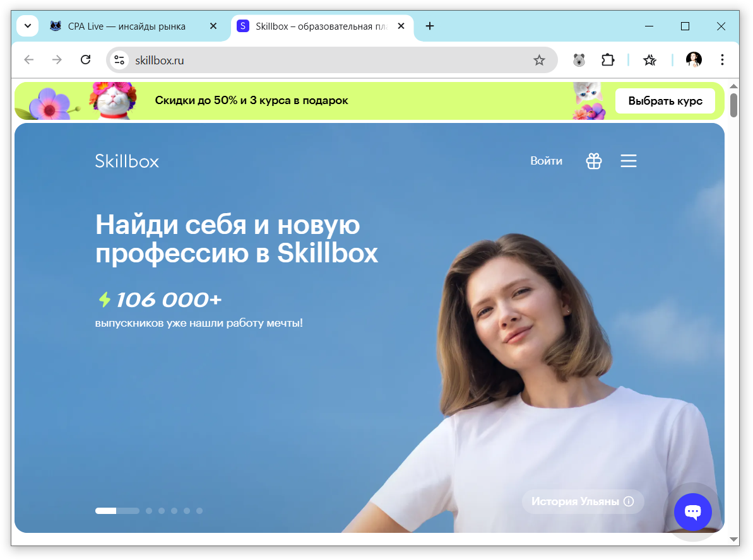Reload the current page
The height and width of the screenshot is (560, 753).
pos(85,59)
